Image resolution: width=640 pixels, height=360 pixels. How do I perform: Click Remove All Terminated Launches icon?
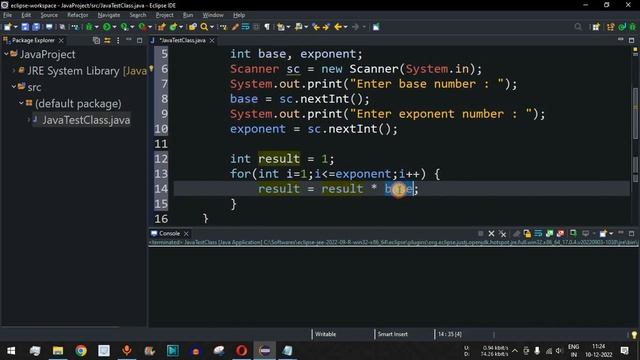tap(502, 233)
